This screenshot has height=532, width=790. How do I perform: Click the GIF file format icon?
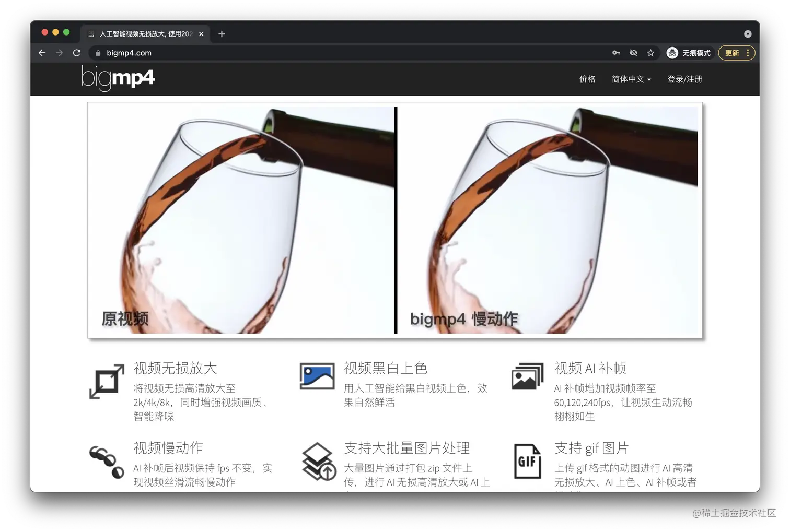coord(527,462)
